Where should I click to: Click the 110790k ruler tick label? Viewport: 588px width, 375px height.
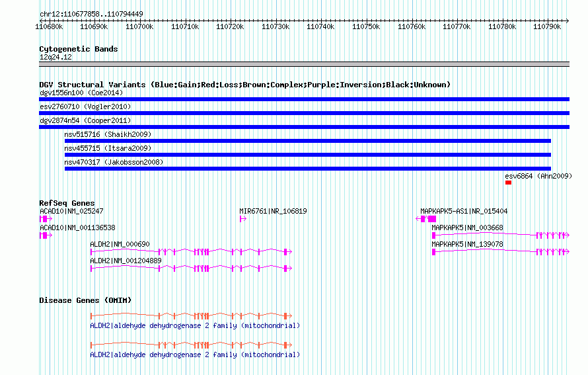click(547, 26)
